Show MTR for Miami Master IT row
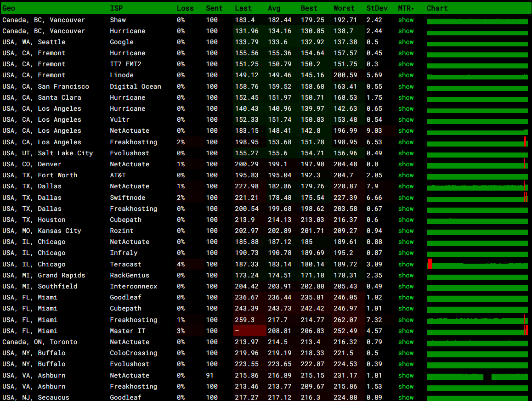 406,331
